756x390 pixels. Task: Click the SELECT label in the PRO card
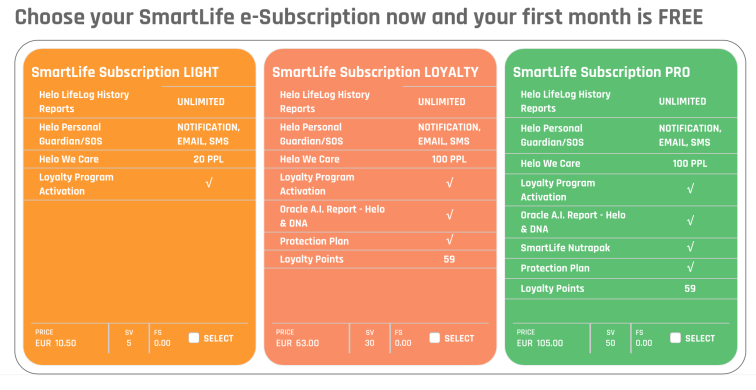pyautogui.click(x=700, y=338)
